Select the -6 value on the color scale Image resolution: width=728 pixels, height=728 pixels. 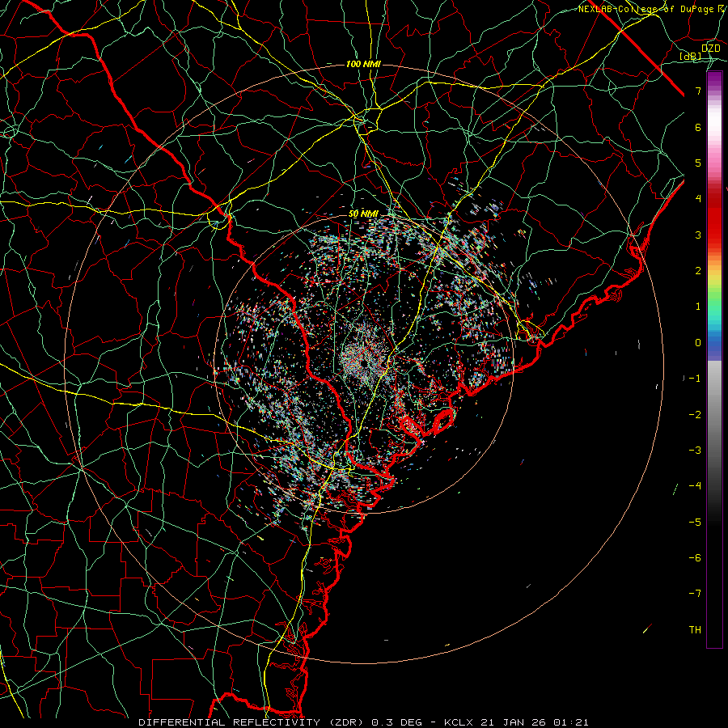coord(695,558)
